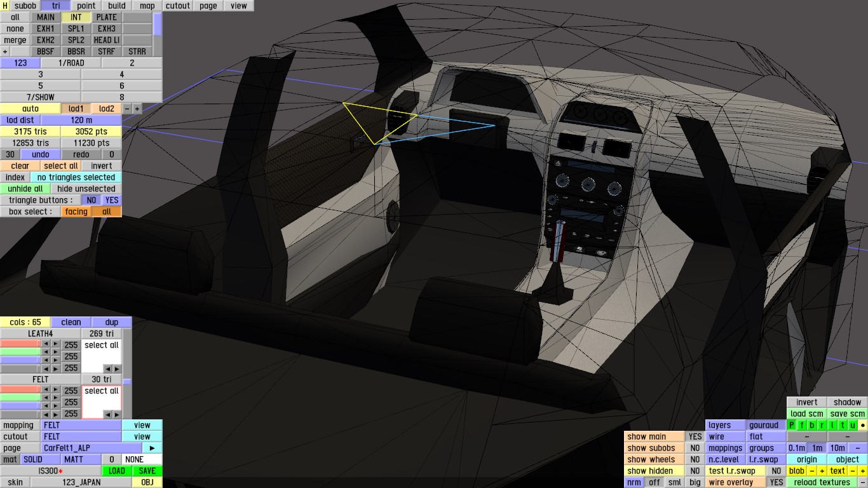Toggle show subobs NO button
This screenshot has width=868, height=488.
695,448
